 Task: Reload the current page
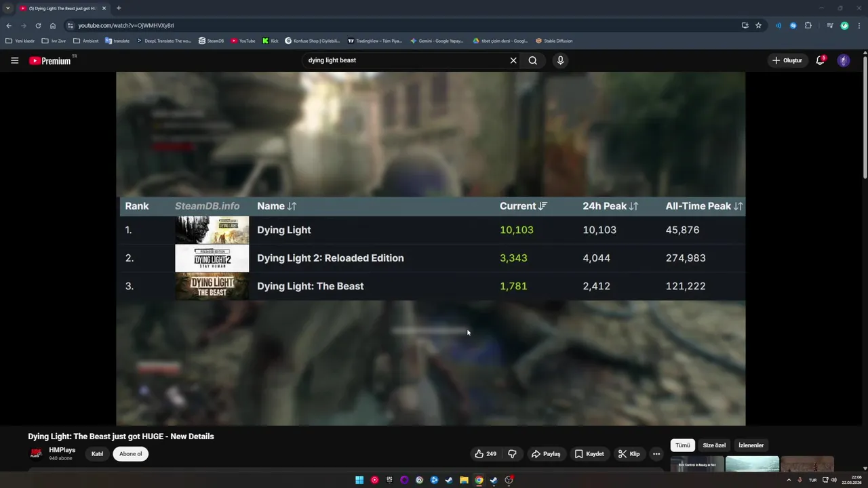[x=38, y=25]
